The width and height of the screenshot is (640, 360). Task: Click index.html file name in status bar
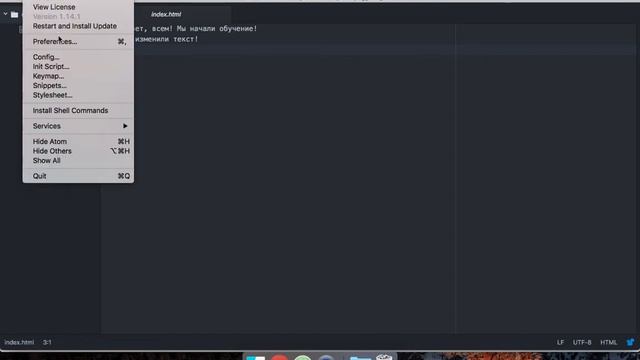(x=19, y=342)
